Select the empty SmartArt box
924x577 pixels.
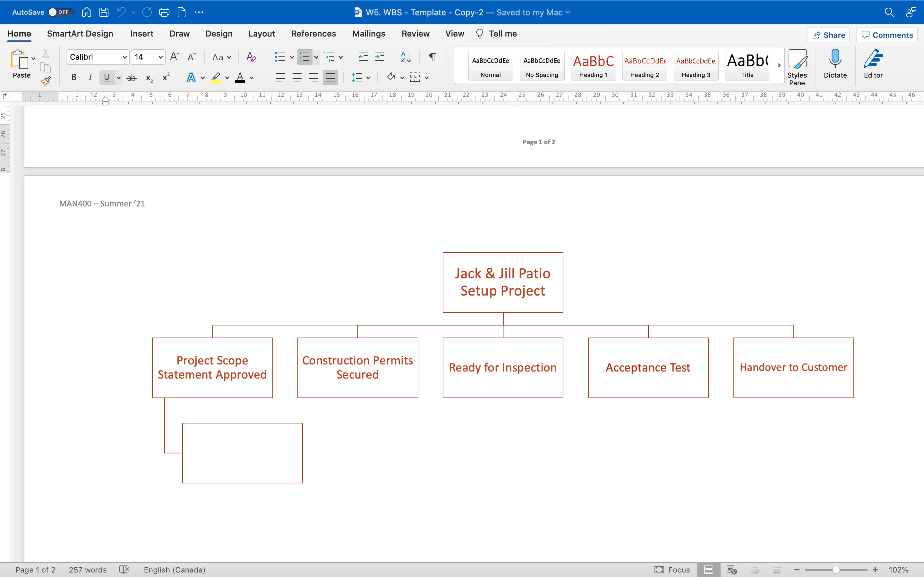tap(242, 453)
